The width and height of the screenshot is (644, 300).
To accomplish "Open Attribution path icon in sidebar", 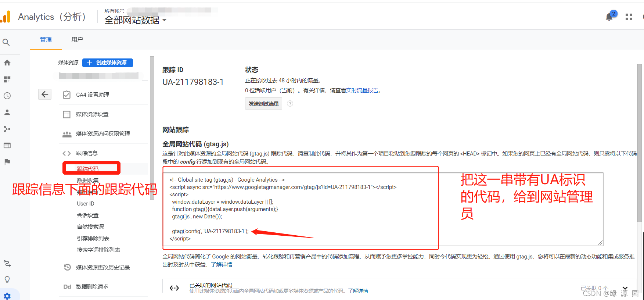I will (7, 264).
